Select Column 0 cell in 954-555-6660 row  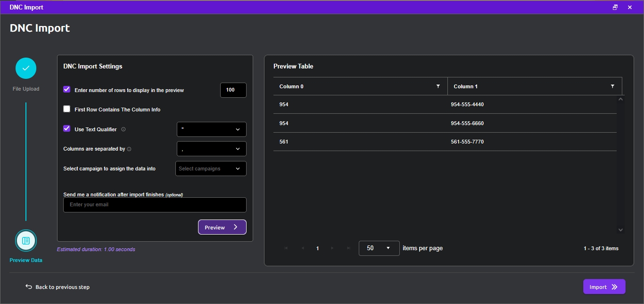tap(360, 123)
